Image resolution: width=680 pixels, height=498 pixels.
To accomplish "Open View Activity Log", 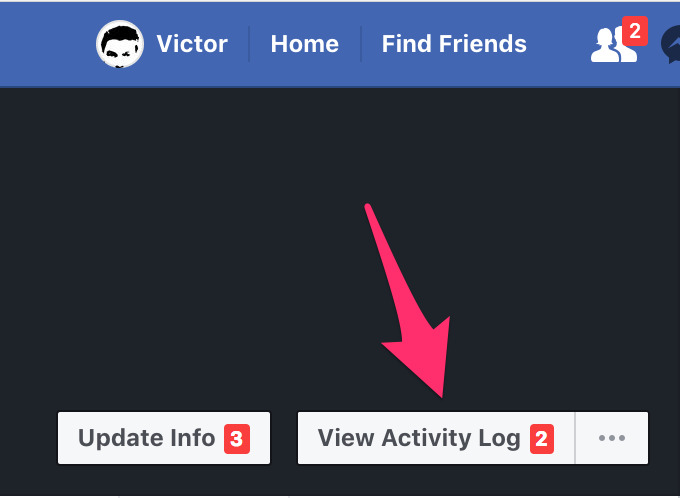I will pyautogui.click(x=436, y=438).
